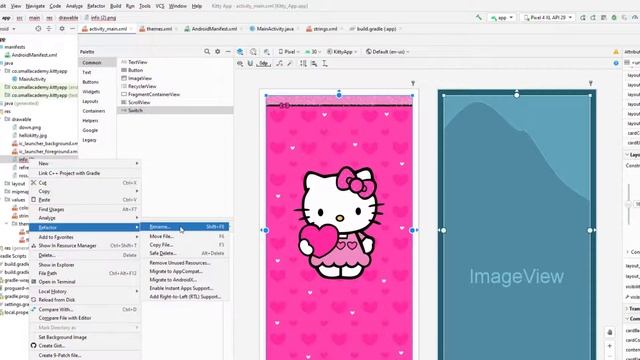Select Show in Resource Manager
640x360 pixels.
coord(85,246)
